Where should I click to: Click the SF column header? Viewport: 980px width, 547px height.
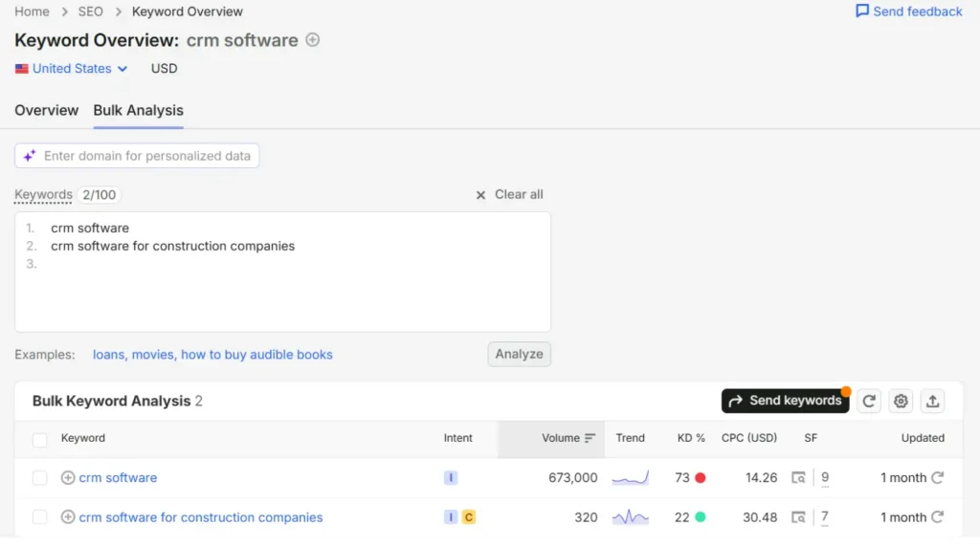click(x=811, y=438)
